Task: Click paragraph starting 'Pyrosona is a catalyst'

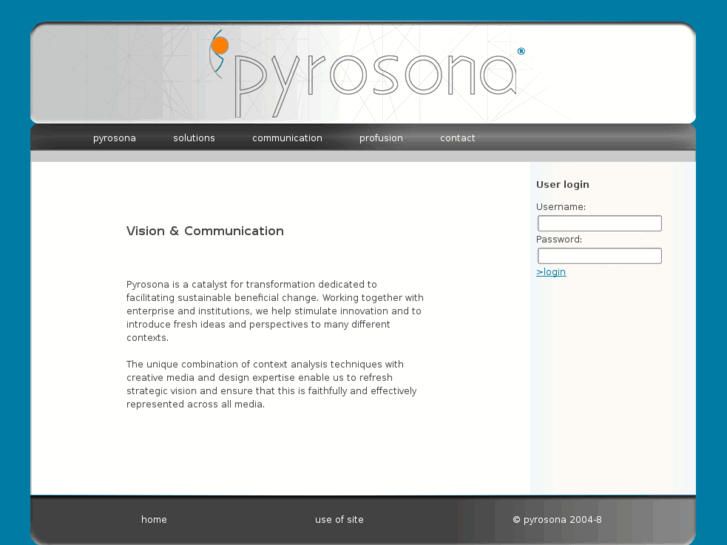Action: [x=275, y=311]
